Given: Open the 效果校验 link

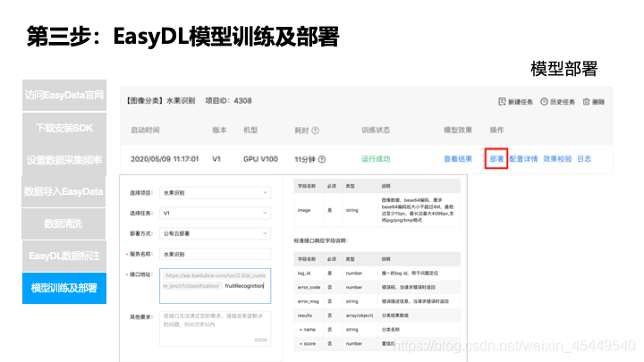Looking at the screenshot, I should tap(557, 159).
